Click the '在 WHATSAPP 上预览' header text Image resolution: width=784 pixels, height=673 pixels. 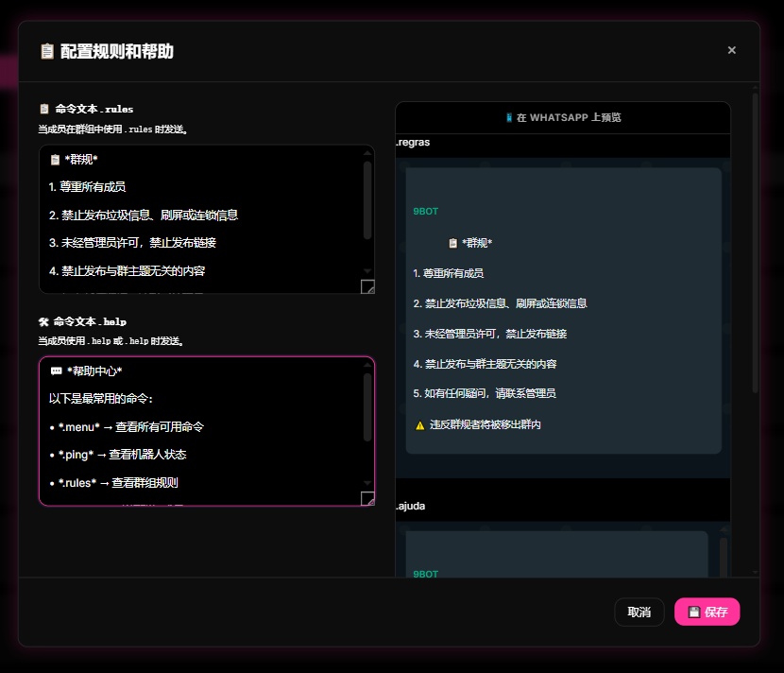tap(569, 117)
